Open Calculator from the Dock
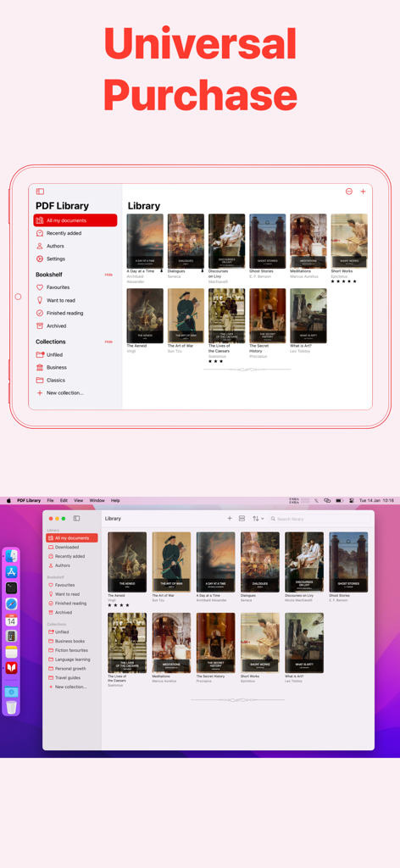 tap(12, 636)
